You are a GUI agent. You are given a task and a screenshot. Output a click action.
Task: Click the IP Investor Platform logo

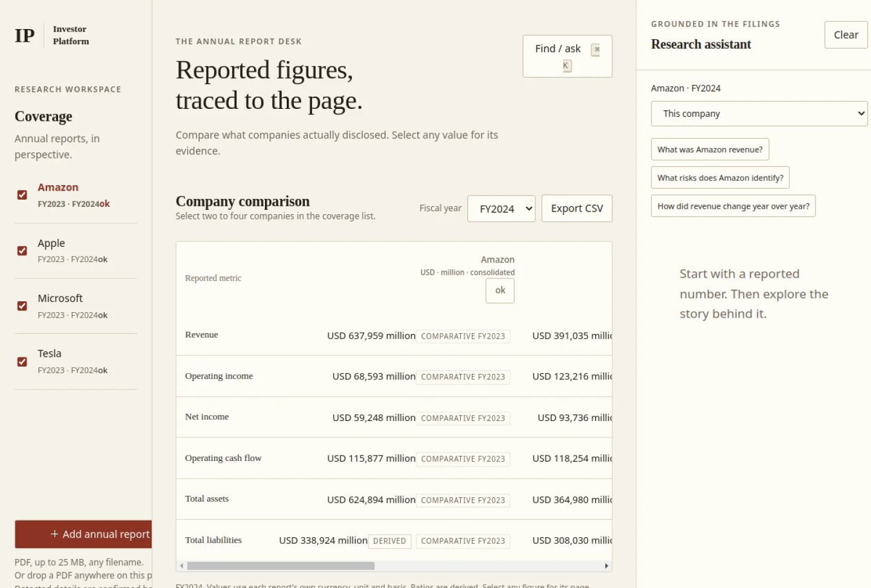pos(52,35)
